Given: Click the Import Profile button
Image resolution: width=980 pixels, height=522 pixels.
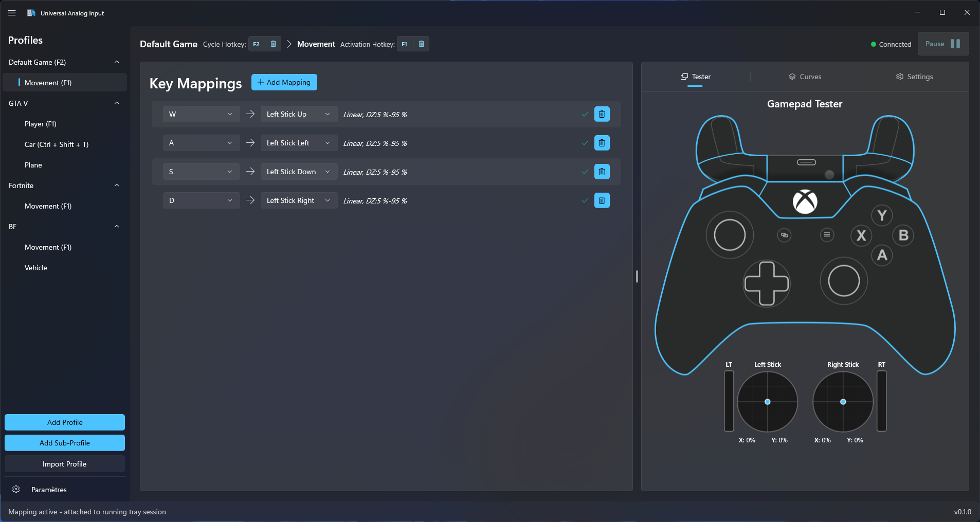Looking at the screenshot, I should [x=65, y=464].
